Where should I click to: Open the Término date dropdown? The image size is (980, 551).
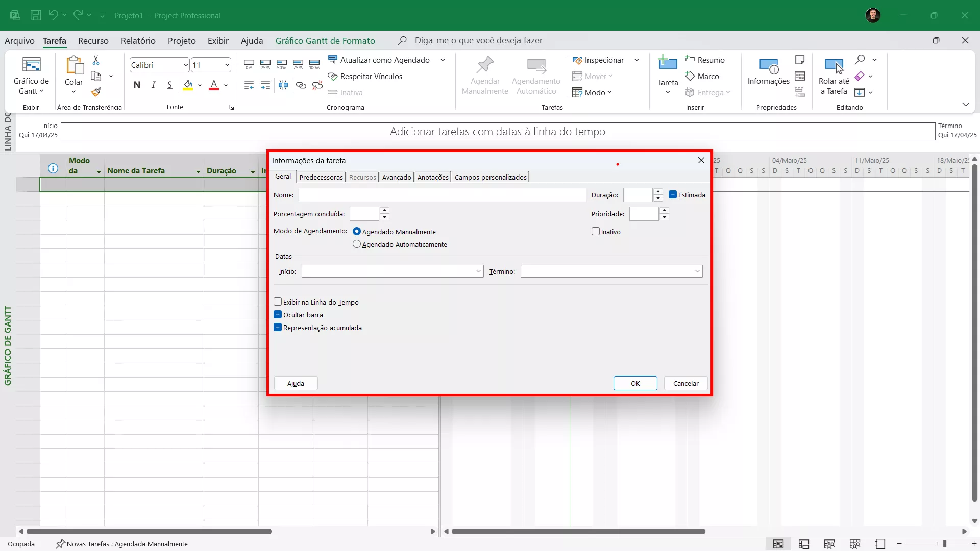click(697, 271)
